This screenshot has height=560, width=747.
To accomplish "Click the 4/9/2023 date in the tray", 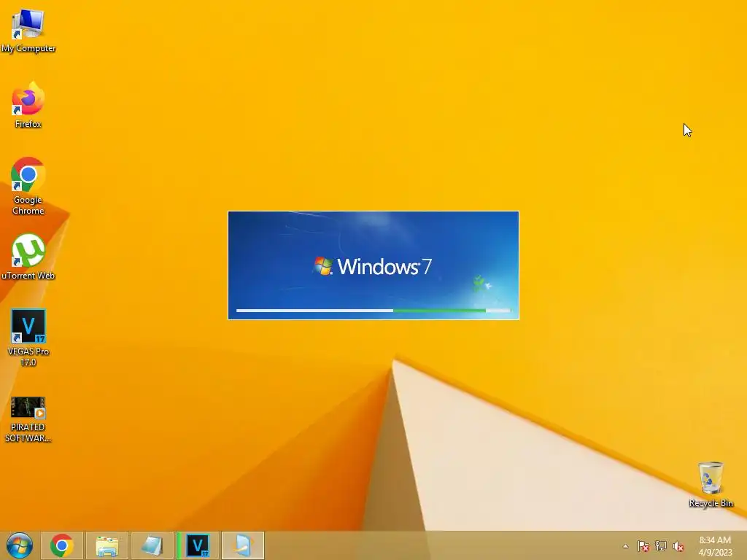I will click(x=715, y=553).
